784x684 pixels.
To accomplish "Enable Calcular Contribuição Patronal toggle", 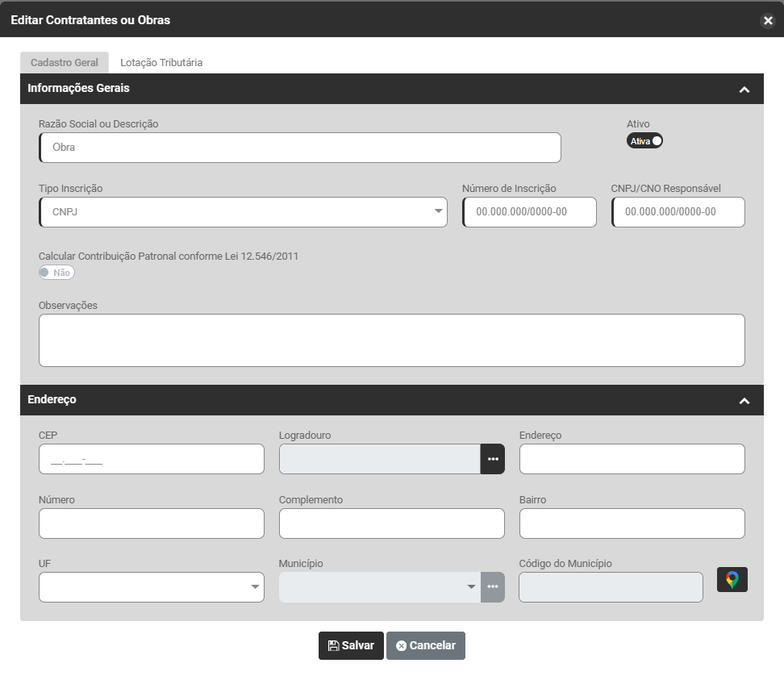I will click(56, 273).
